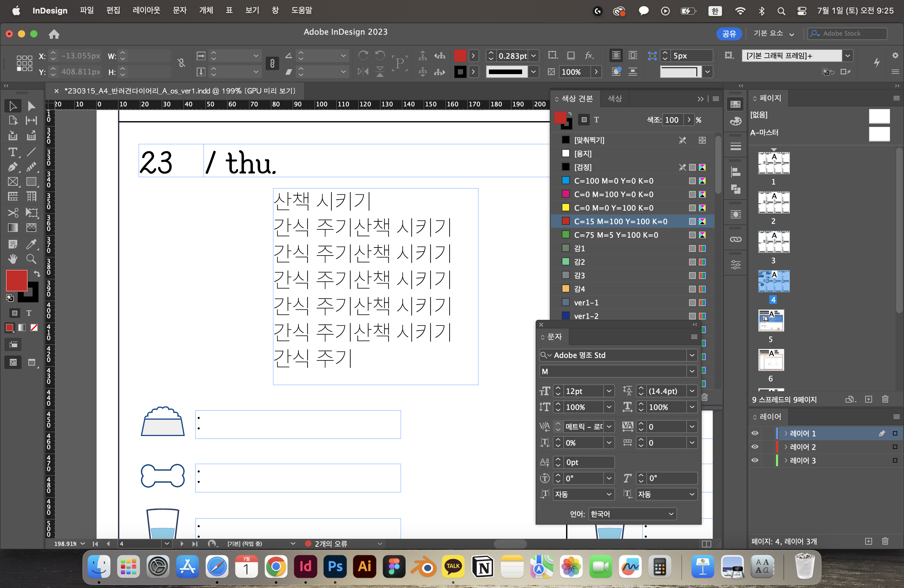Toggle split layout view in status bar

coord(707,544)
